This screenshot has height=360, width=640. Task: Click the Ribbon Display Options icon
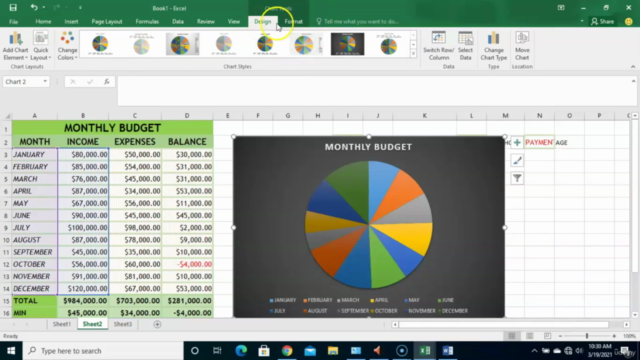tap(561, 8)
